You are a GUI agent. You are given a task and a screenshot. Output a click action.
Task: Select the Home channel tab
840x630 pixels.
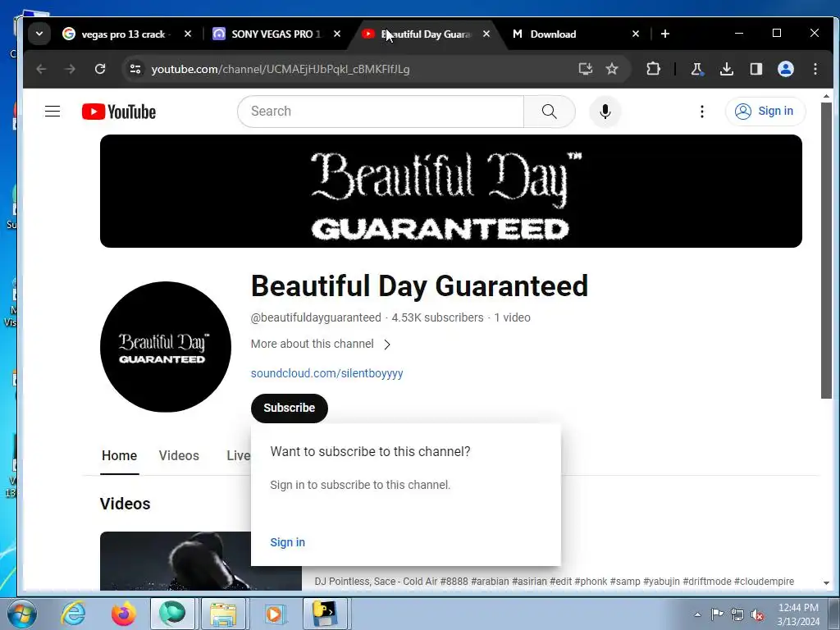[x=120, y=456]
